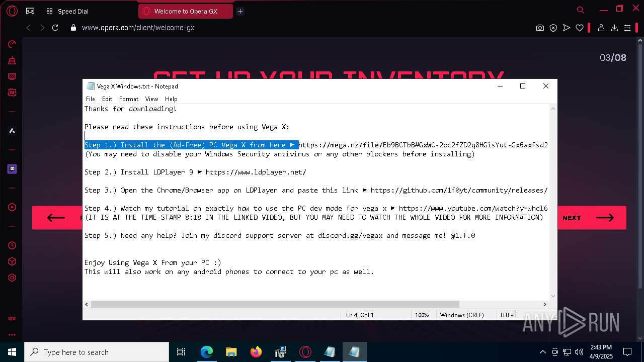This screenshot has width=644, height=362.
Task: Click the GX icon at sidebar bottom
Action: point(12,318)
